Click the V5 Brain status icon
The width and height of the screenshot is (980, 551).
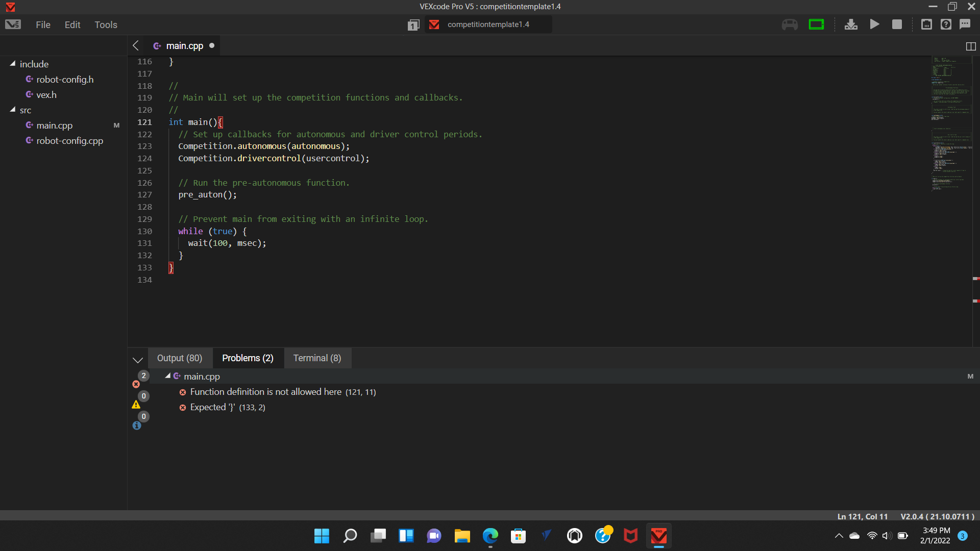click(816, 24)
